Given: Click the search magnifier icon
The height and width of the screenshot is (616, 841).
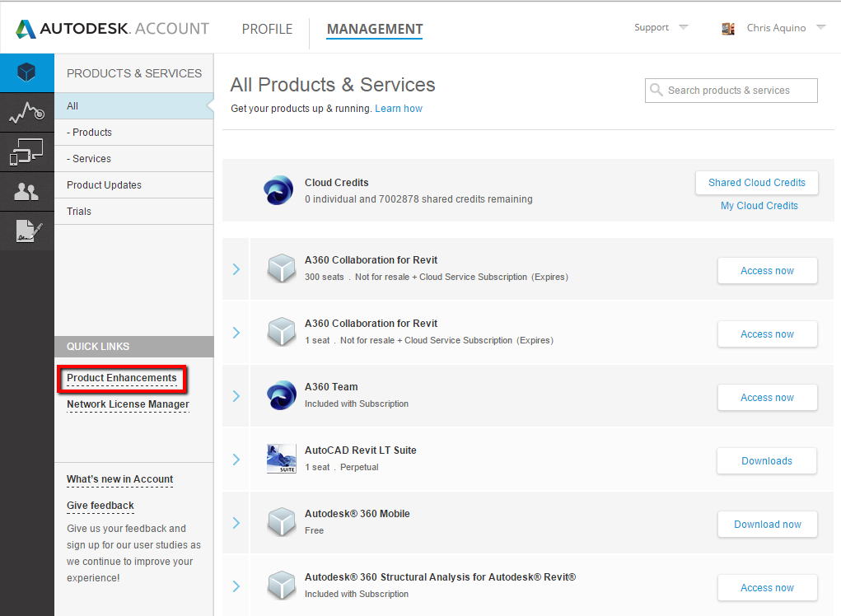Looking at the screenshot, I should [656, 90].
